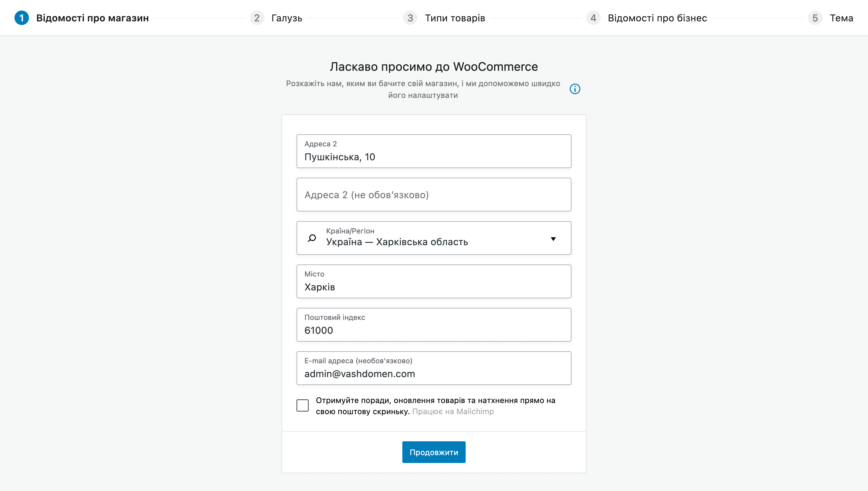Click the info icon beside the subtitle
Image resolution: width=868 pixels, height=491 pixels.
pos(575,89)
